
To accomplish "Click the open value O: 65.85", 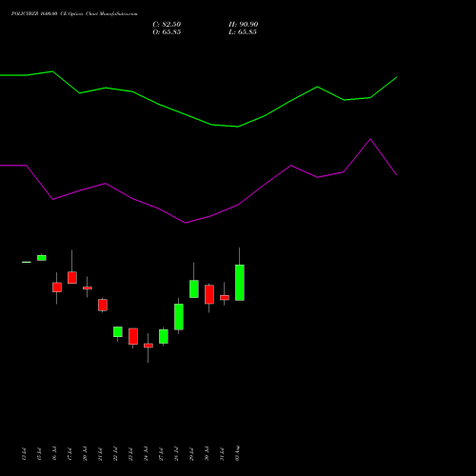I will 167,32.
